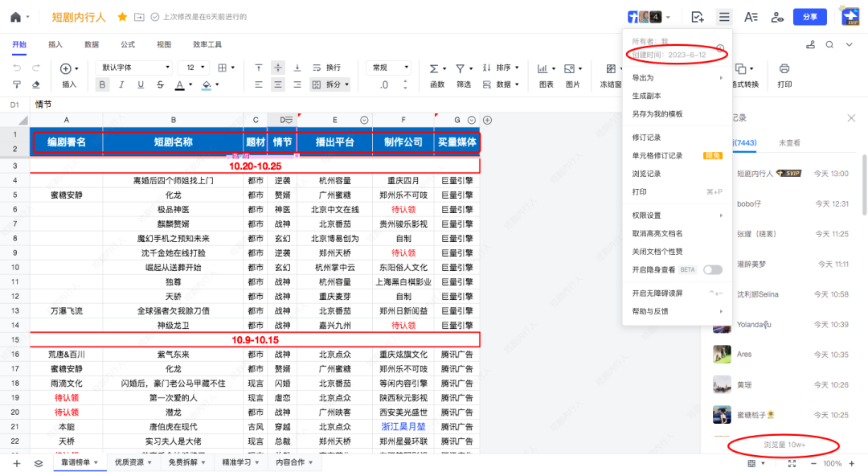Align text left
The width and height of the screenshot is (868, 472).
pos(259,84)
